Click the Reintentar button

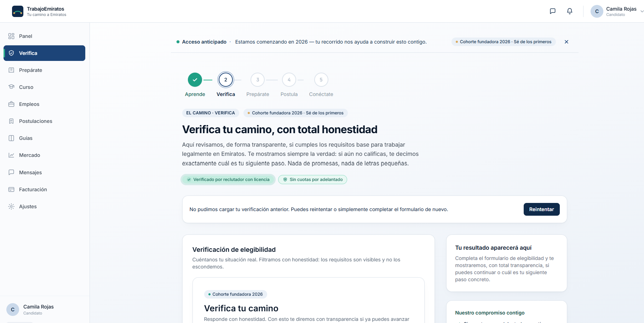542,209
